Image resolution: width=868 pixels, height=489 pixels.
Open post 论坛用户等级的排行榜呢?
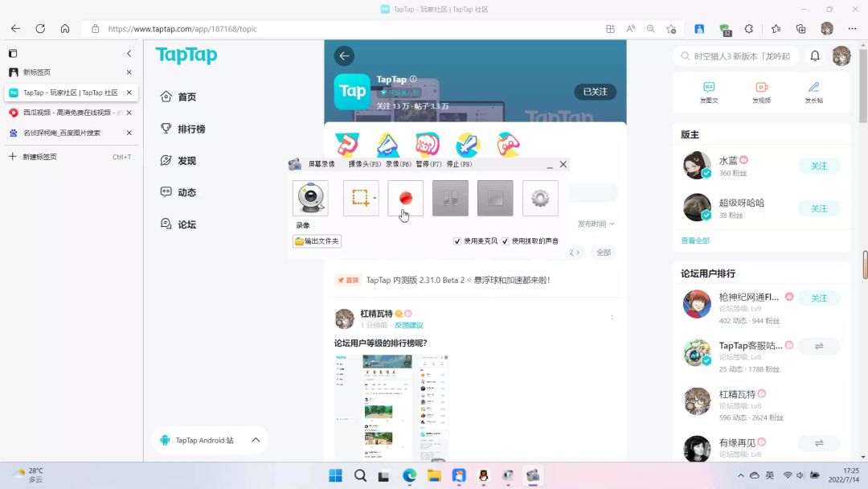381,343
